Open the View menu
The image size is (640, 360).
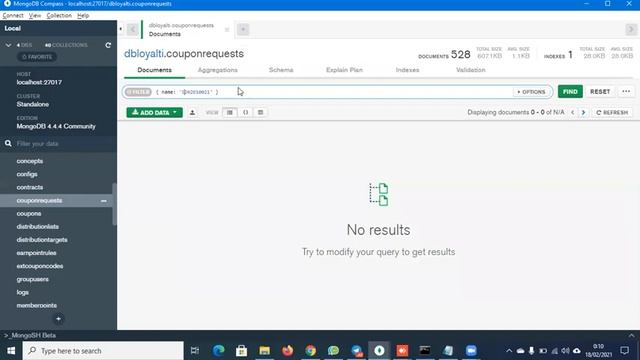[x=35, y=16]
